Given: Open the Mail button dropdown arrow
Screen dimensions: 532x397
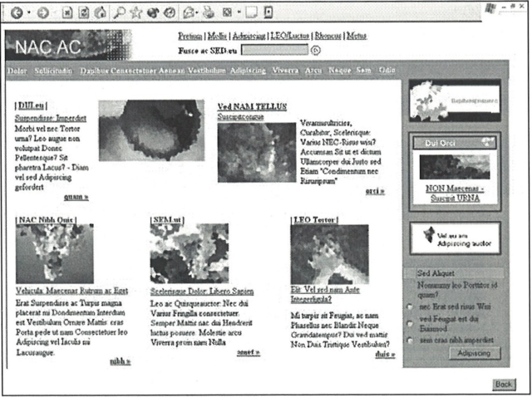Looking at the screenshot, I should pyautogui.click(x=197, y=13).
